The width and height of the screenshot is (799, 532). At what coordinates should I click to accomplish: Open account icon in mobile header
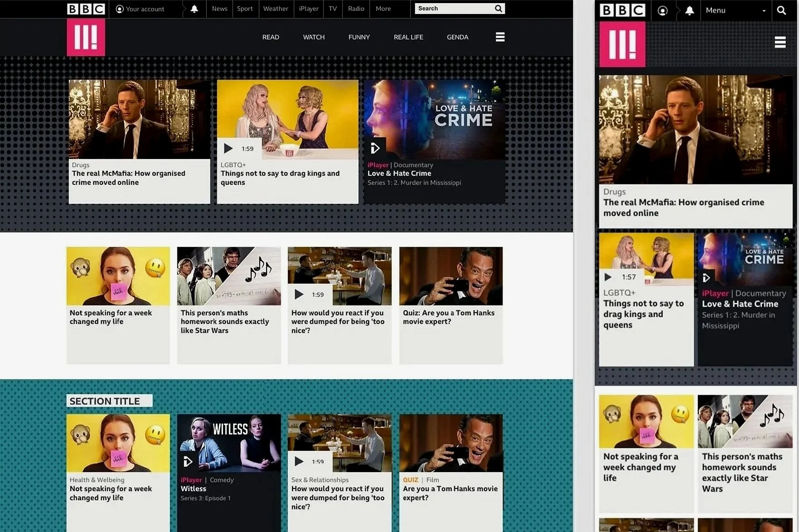coord(663,10)
